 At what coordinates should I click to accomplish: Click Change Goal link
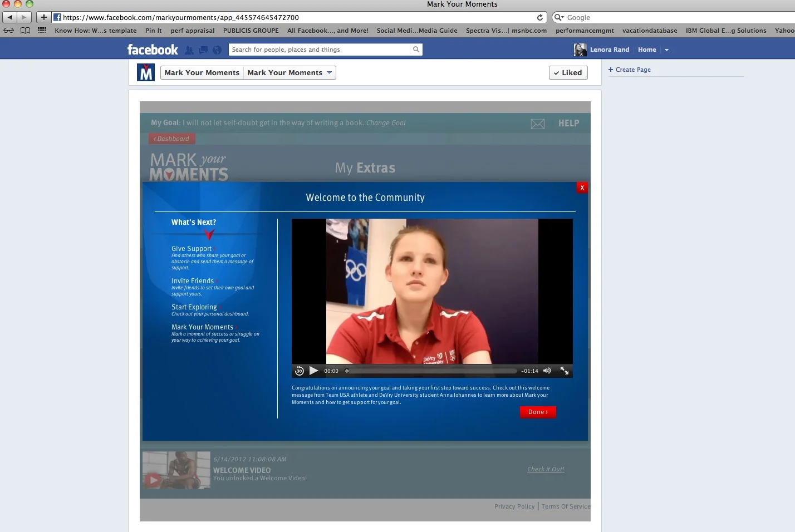pos(386,123)
